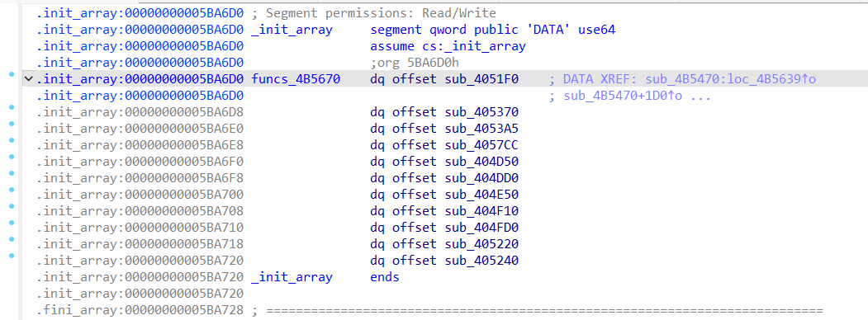Image resolution: width=868 pixels, height=320 pixels.
Task: Click the sub_404D50 function reference
Action: (481, 162)
